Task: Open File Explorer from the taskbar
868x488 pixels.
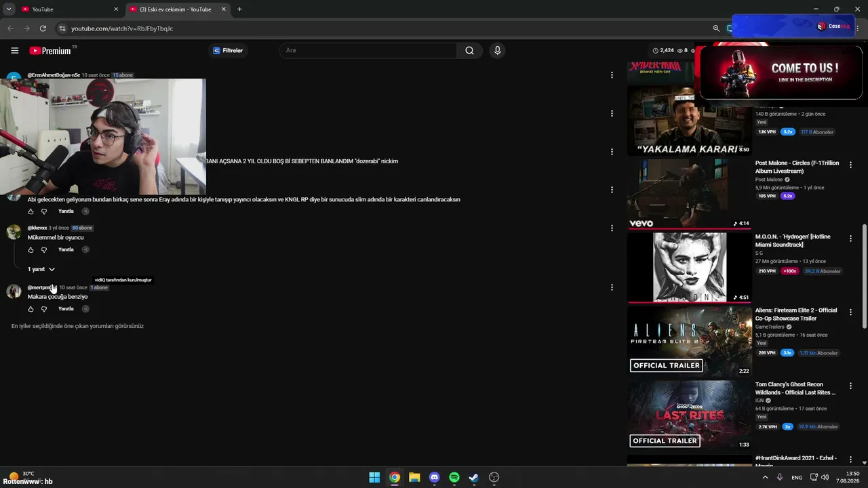Action: 414,477
